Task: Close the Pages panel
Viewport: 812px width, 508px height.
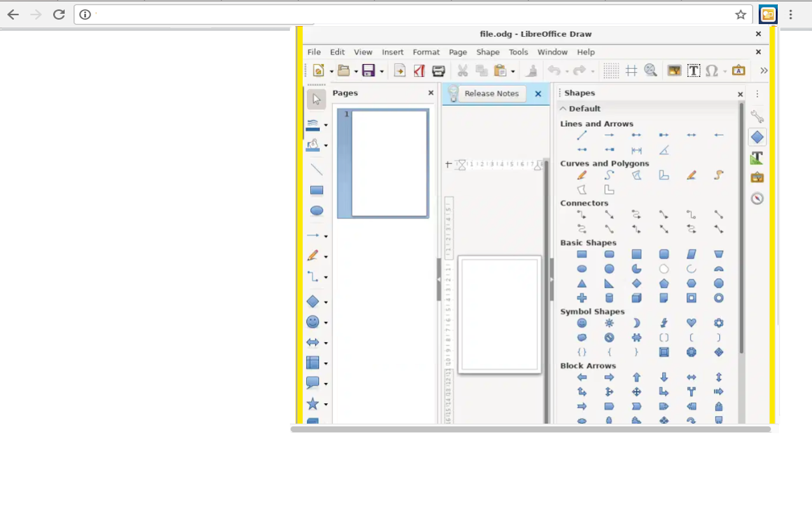Action: [431, 93]
